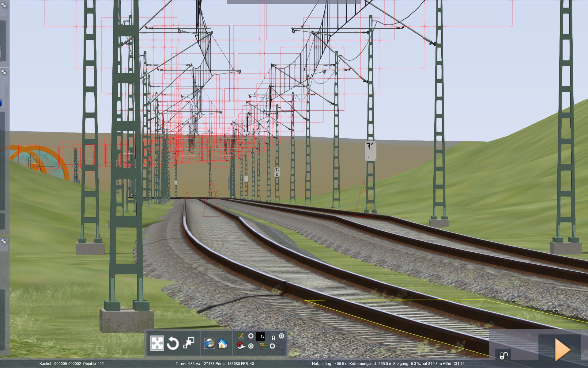Click the 30° angle snap icon
588x368 pixels.
click(241, 336)
